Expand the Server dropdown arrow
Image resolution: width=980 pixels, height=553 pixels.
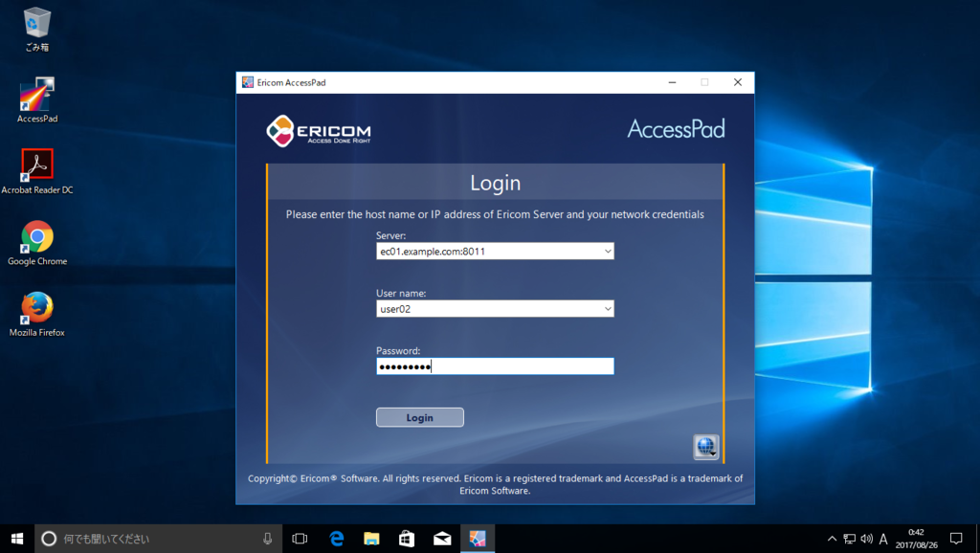608,252
